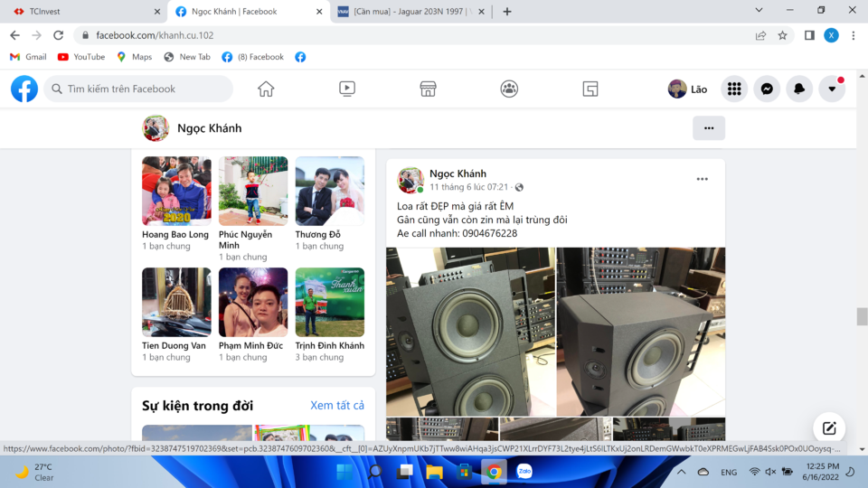
Task: Open profile header three-dot menu
Action: (709, 128)
